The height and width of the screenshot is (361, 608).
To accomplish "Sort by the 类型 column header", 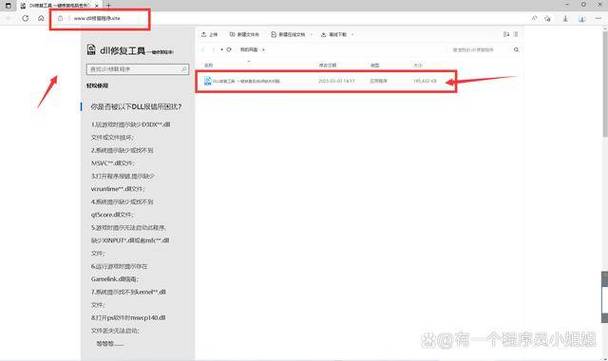I will tap(375, 65).
